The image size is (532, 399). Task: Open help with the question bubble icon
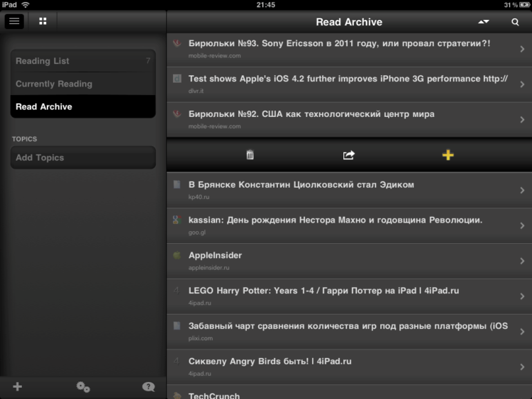tap(148, 387)
